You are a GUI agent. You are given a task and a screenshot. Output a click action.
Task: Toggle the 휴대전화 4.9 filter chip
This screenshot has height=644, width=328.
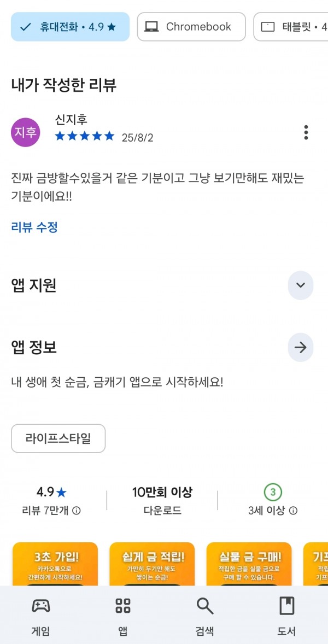pyautogui.click(x=70, y=27)
